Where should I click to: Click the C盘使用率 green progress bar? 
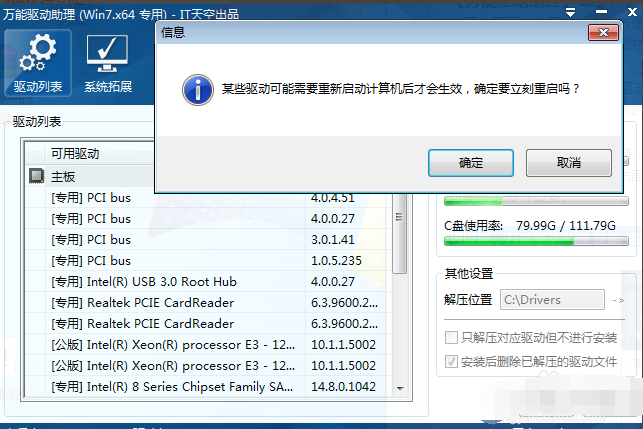point(536,242)
